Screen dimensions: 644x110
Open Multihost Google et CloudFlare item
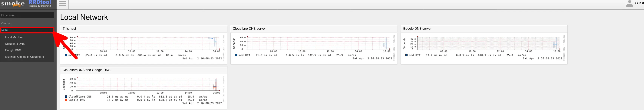coord(25,57)
